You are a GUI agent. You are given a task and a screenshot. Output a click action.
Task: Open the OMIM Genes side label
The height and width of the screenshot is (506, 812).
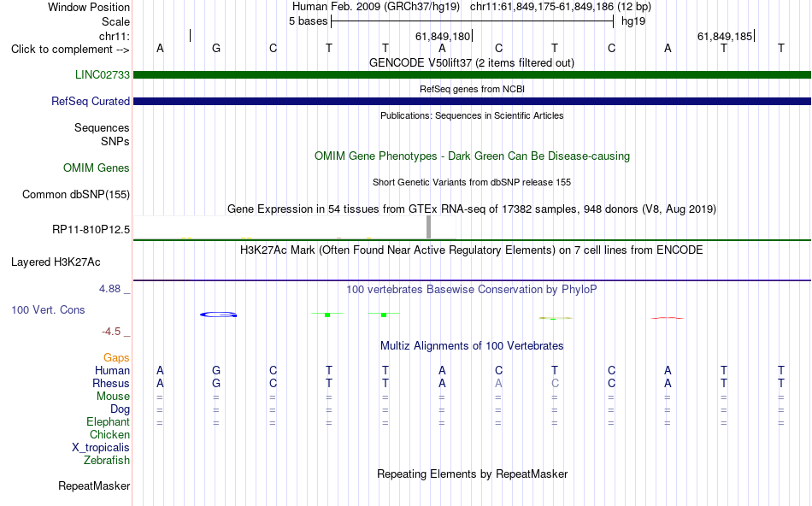(97, 168)
